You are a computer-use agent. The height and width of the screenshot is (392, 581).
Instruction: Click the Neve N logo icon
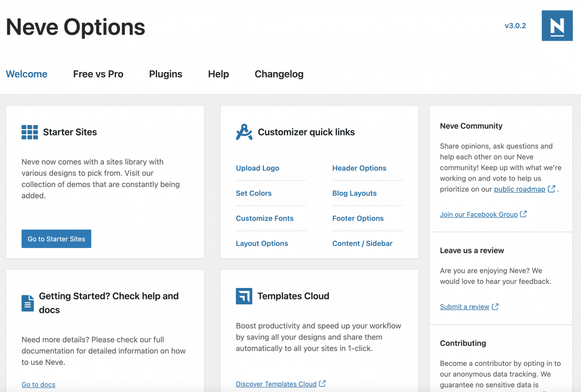pos(557,26)
